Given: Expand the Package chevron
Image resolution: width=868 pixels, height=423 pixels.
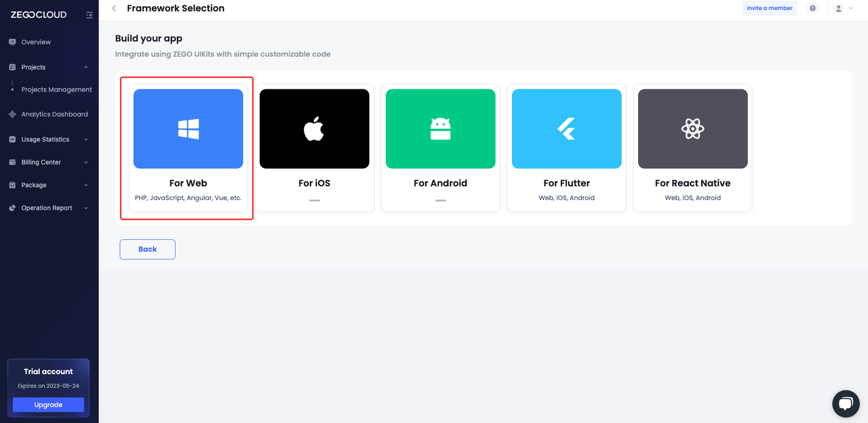Looking at the screenshot, I should click(86, 185).
